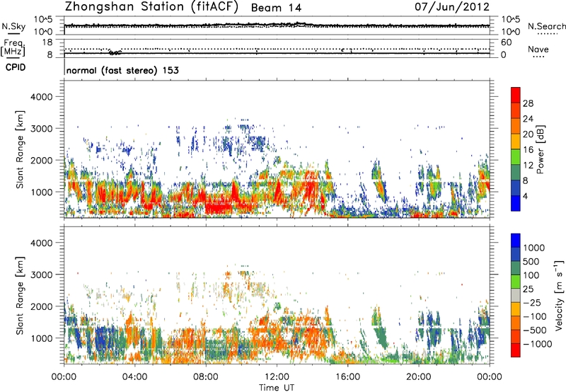The height and width of the screenshot is (392, 566).
Task: Click the "-1000" value on velocity colorbar
Action: click(538, 344)
